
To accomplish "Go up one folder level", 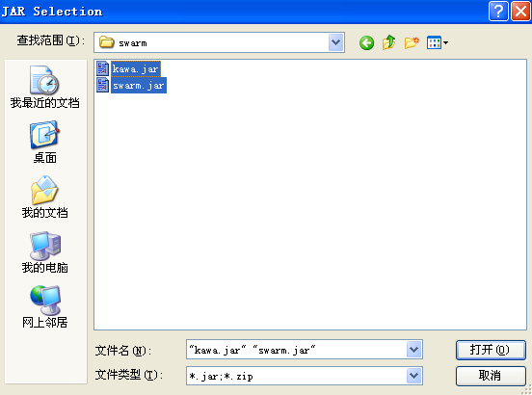I will point(388,42).
